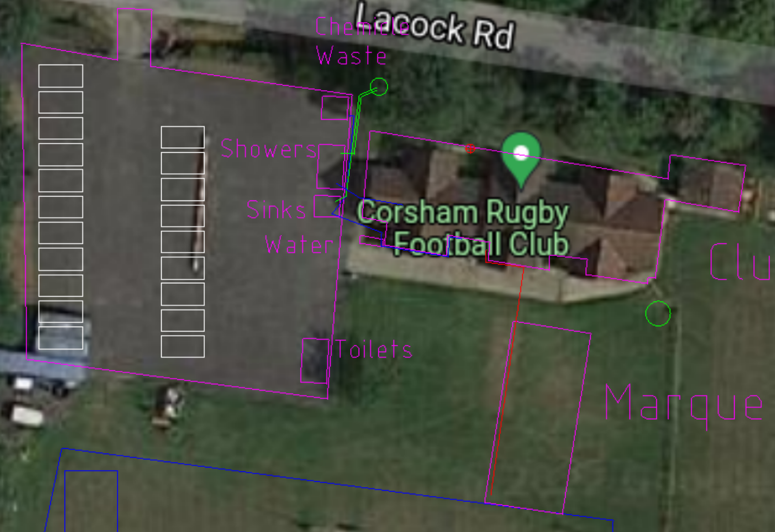Image resolution: width=775 pixels, height=532 pixels.
Task: Click the Waste label text
Action: [351, 56]
